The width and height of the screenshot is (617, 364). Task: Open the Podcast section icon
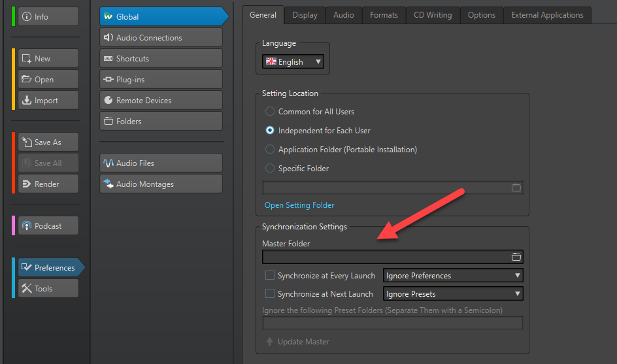pyautogui.click(x=27, y=226)
